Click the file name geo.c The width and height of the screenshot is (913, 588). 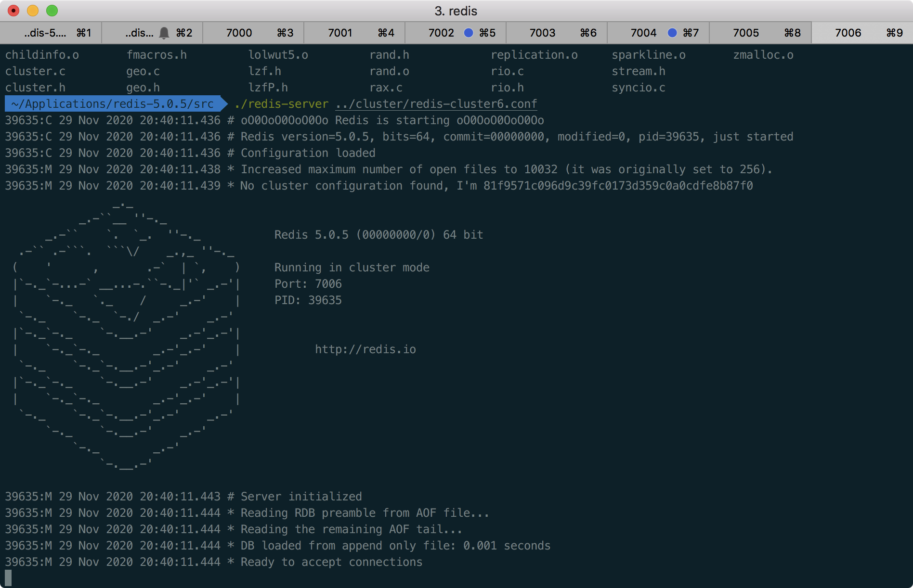(143, 71)
